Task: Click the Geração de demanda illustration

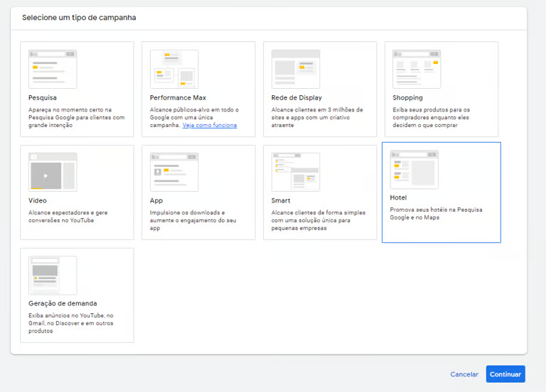Action: coord(53,275)
